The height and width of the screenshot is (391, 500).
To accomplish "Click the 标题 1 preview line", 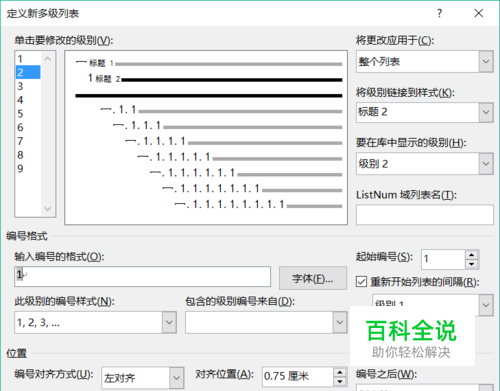I will coord(209,63).
